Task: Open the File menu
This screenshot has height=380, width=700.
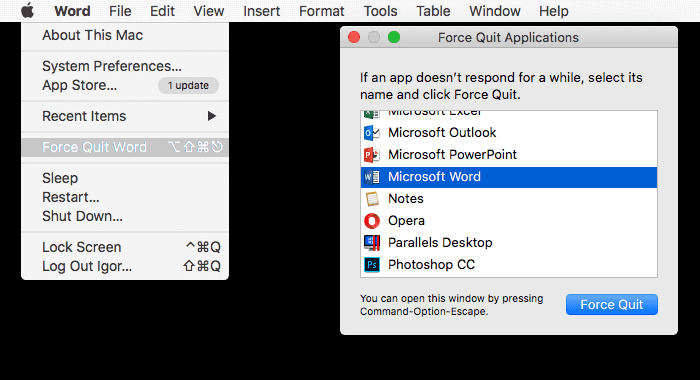Action: (120, 11)
